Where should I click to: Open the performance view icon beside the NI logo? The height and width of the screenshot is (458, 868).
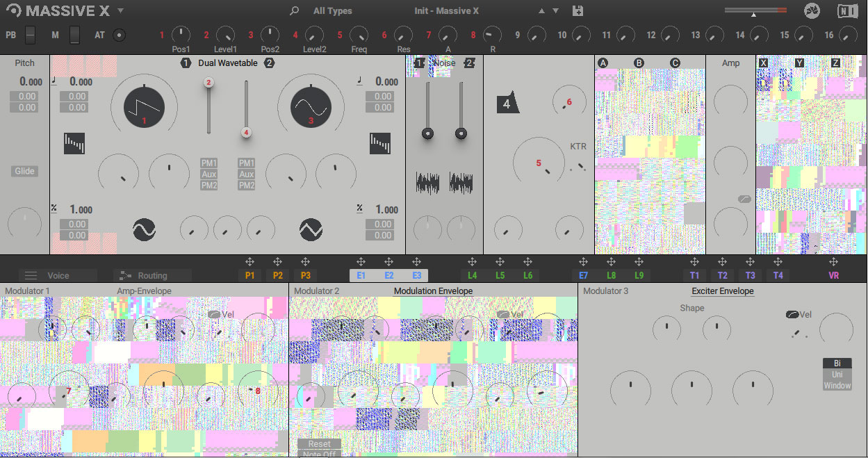pyautogui.click(x=812, y=10)
